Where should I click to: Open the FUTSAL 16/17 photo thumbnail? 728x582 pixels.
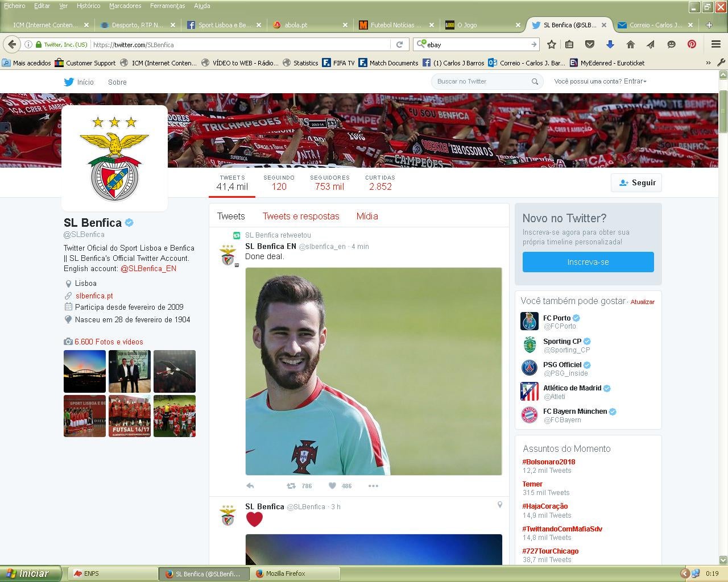coord(130,416)
